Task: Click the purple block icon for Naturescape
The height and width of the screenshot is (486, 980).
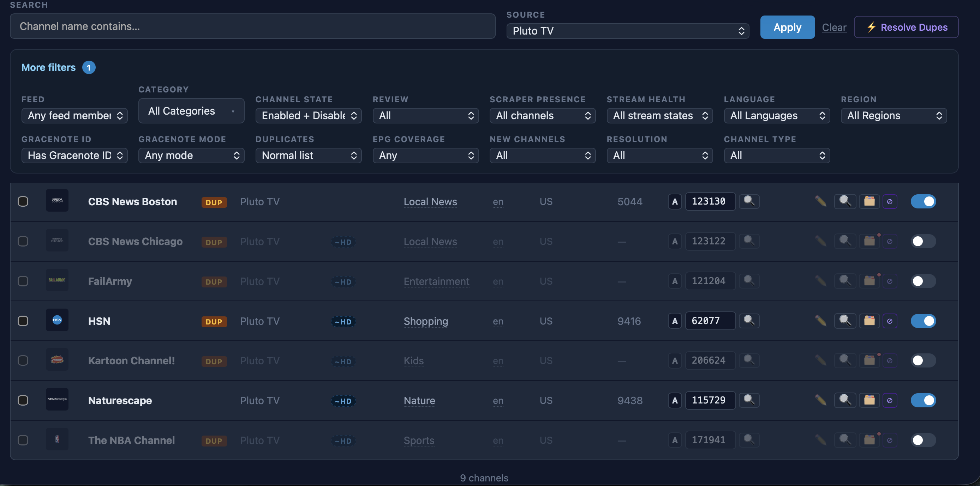Action: click(890, 401)
